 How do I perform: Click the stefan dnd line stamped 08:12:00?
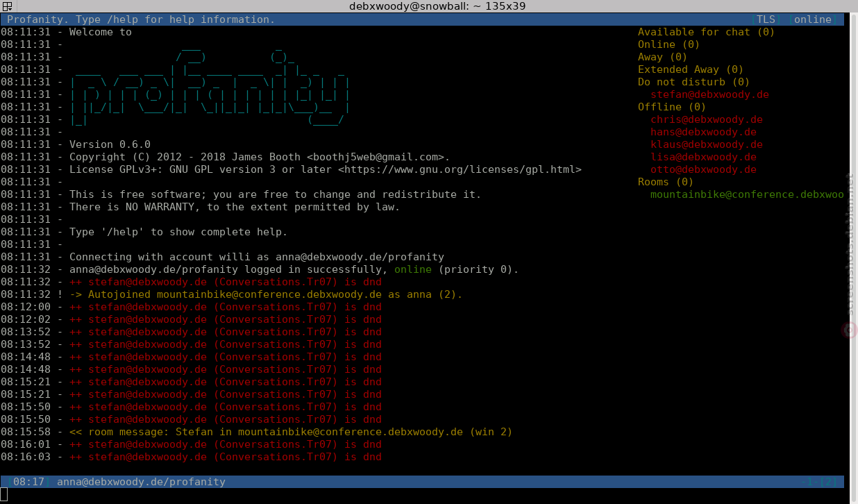[x=226, y=307]
